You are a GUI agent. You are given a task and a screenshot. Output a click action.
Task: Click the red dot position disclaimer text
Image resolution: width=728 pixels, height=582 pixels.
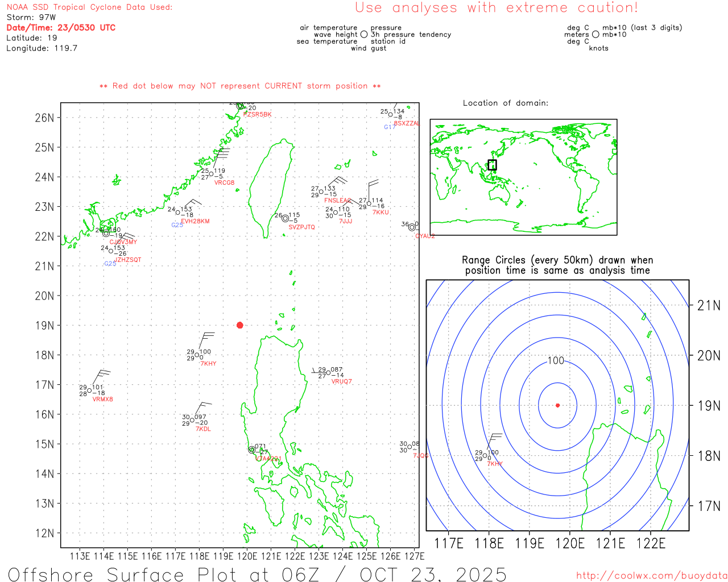pyautogui.click(x=240, y=86)
